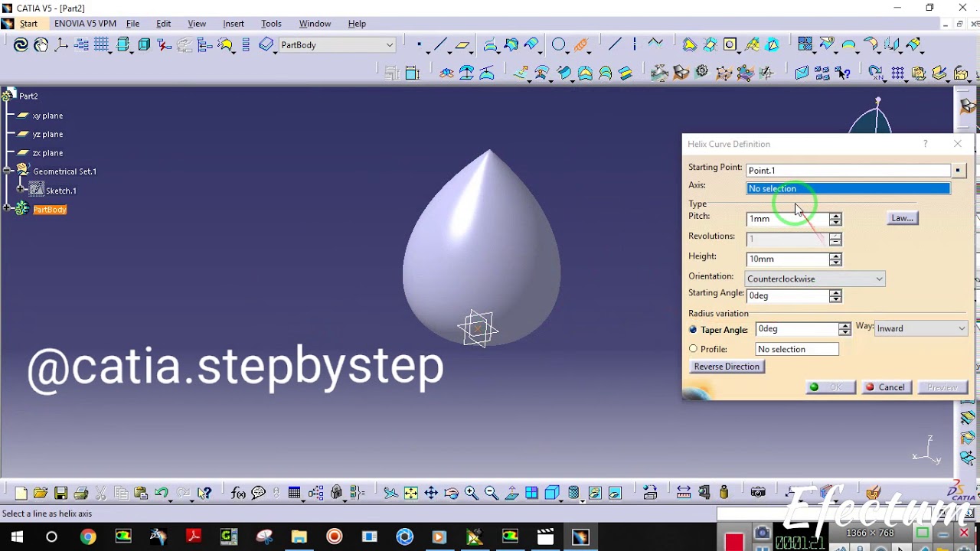Click the Axis No selection field
The width and height of the screenshot is (980, 551).
pyautogui.click(x=848, y=188)
